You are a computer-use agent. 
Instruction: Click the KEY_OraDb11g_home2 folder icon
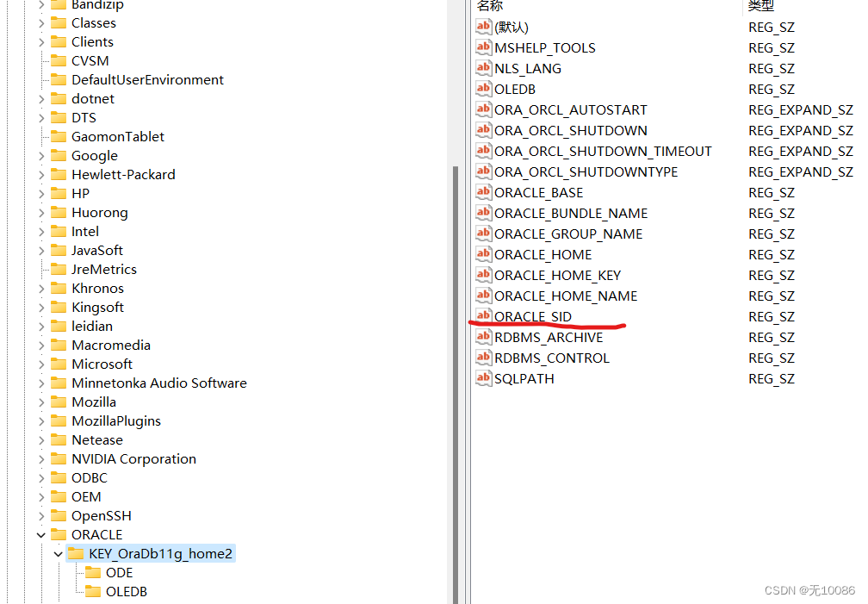point(75,553)
